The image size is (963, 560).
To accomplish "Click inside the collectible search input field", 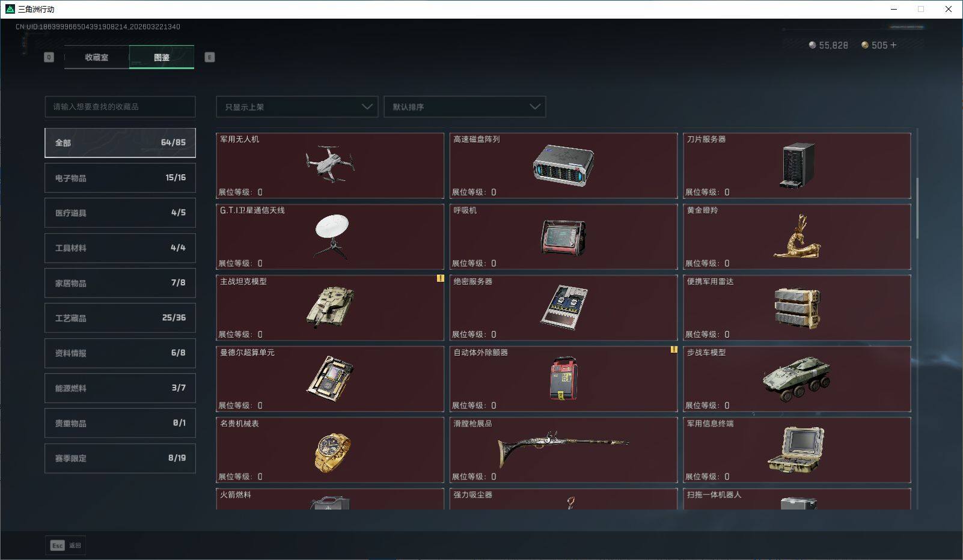I will (120, 106).
